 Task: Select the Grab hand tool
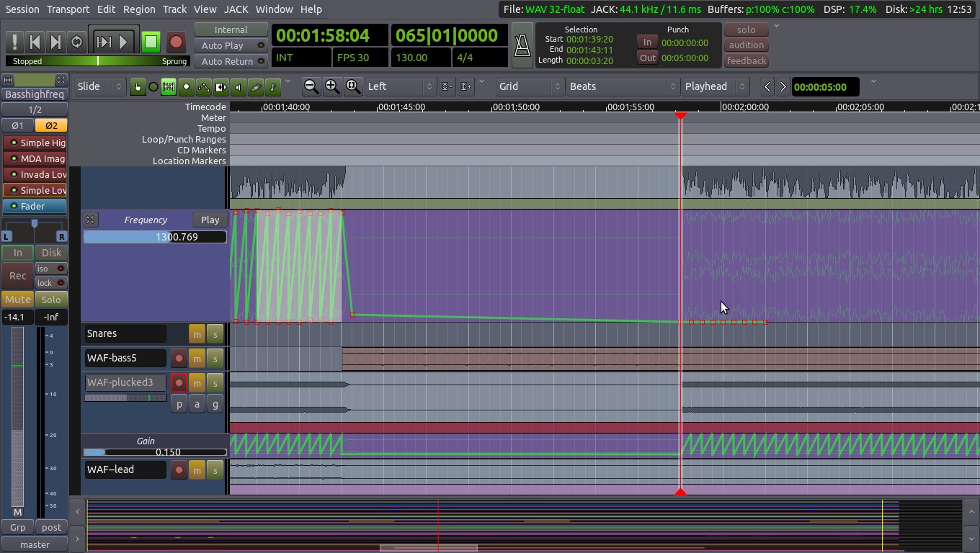(138, 86)
